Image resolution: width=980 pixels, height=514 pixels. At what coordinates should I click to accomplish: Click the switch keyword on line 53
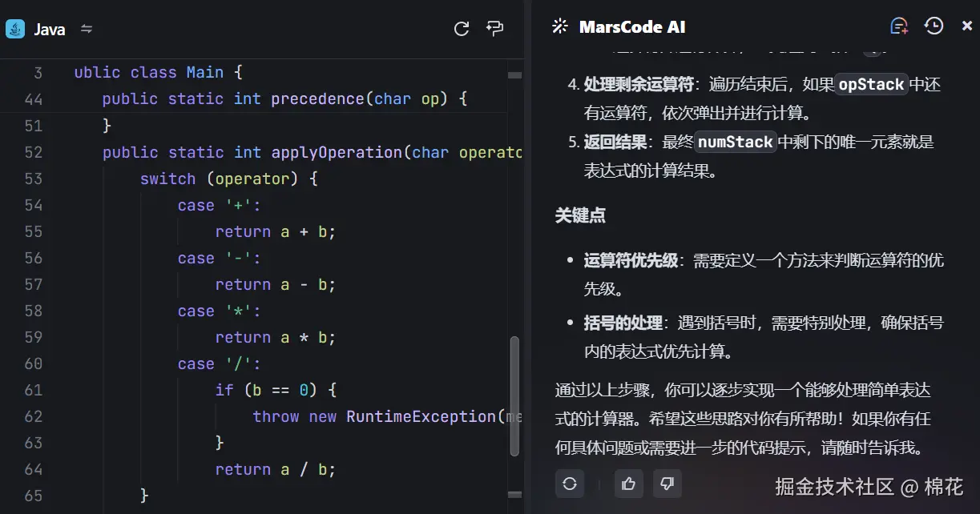[x=167, y=179]
